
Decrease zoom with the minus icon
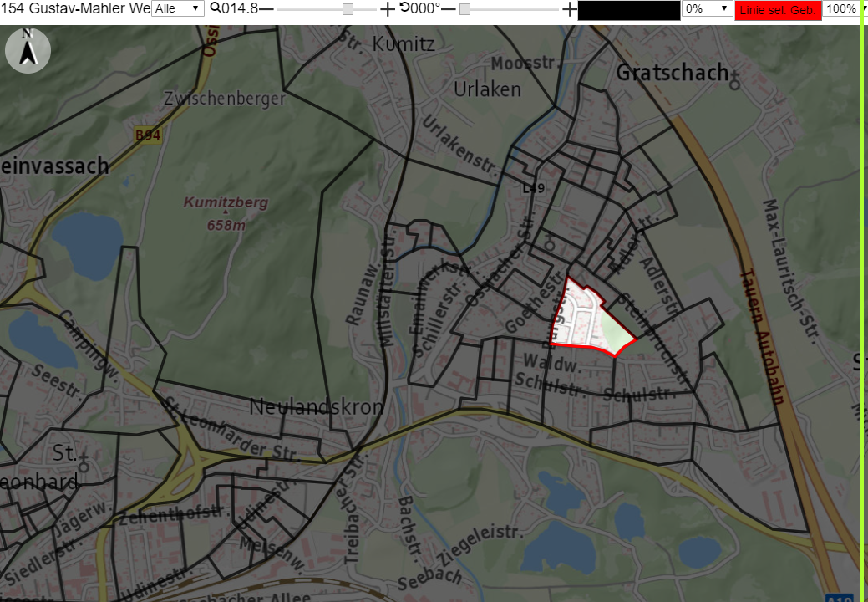click(x=266, y=9)
